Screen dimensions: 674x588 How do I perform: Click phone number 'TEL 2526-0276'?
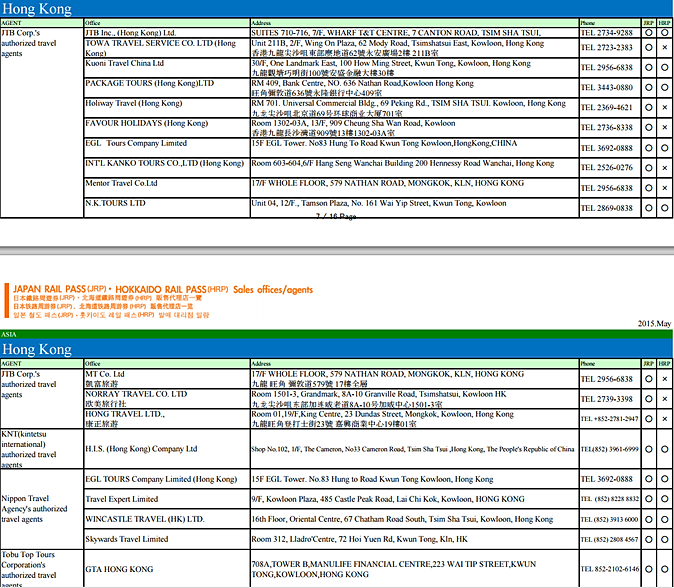click(607, 168)
